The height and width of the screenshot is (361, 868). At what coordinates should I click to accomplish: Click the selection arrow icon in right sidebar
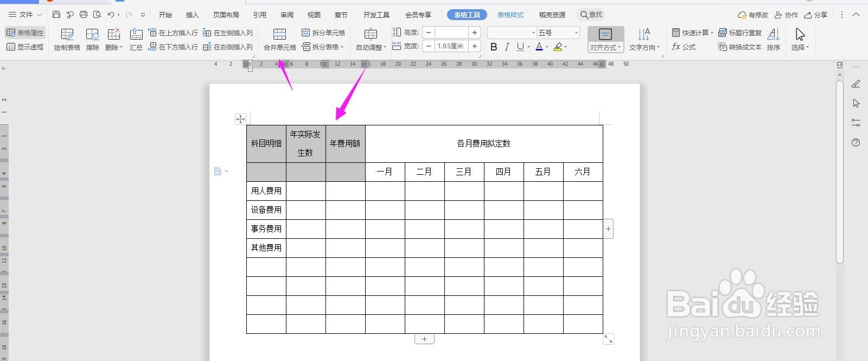856,103
